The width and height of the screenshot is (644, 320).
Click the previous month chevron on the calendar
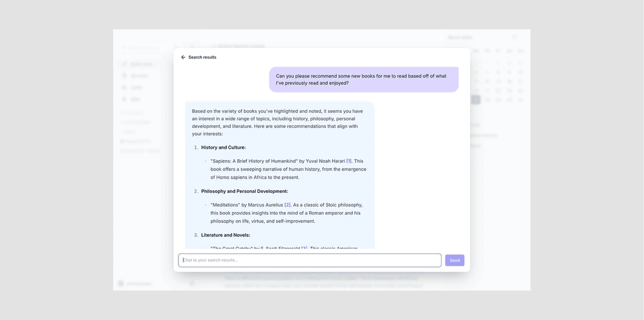point(506,37)
